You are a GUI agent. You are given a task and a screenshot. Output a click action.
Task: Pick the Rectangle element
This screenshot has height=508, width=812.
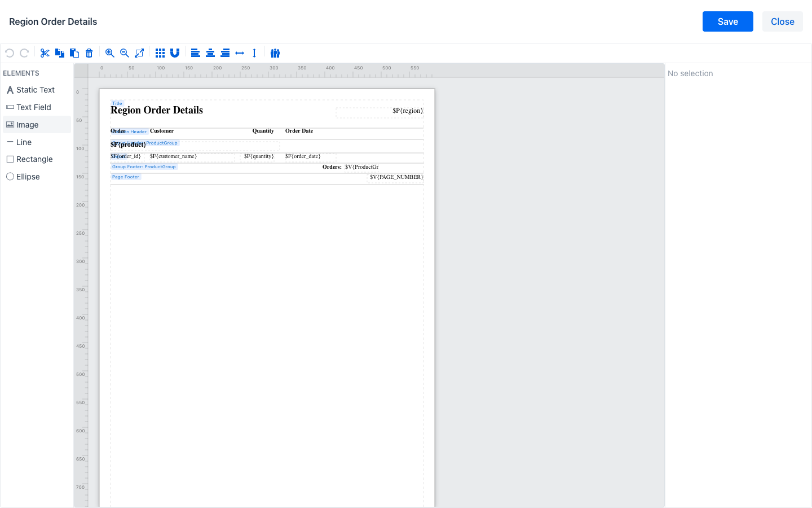37,159
